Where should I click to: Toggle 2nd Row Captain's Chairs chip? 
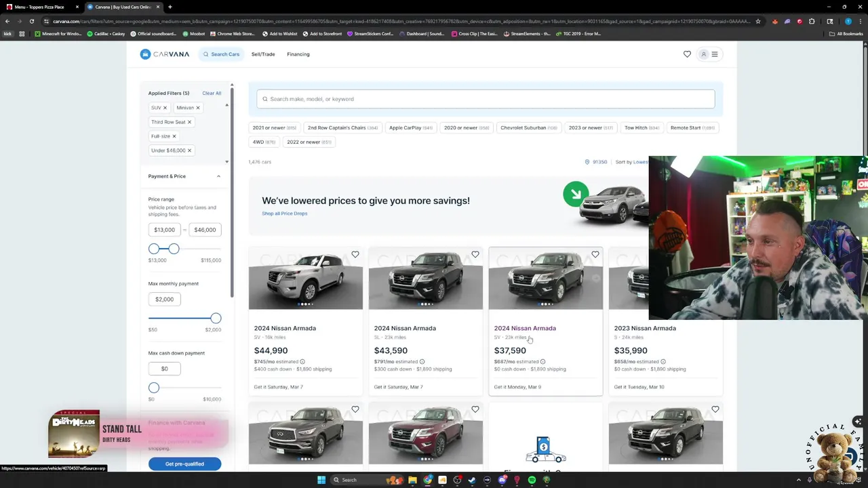[x=342, y=127]
